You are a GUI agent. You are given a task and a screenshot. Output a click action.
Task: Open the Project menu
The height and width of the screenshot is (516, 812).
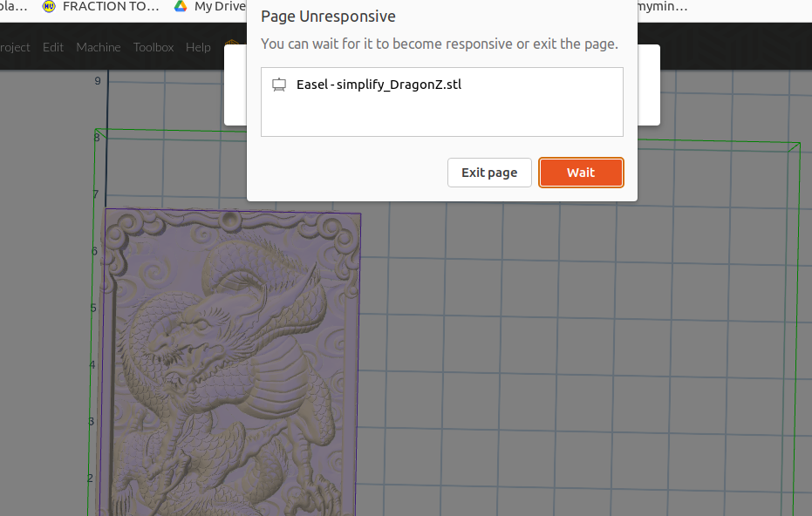[15, 47]
